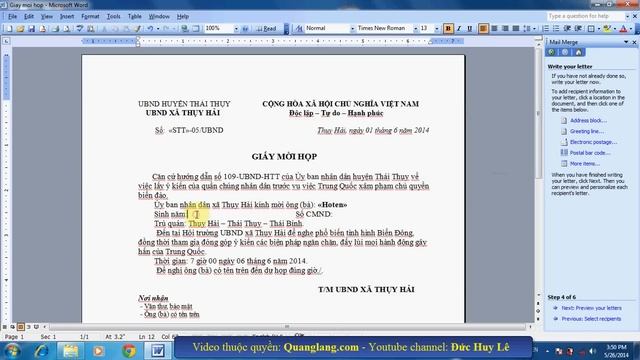Image resolution: width=640 pixels, height=360 pixels.
Task: Go to Next: Preview your letters
Action: tap(591, 308)
